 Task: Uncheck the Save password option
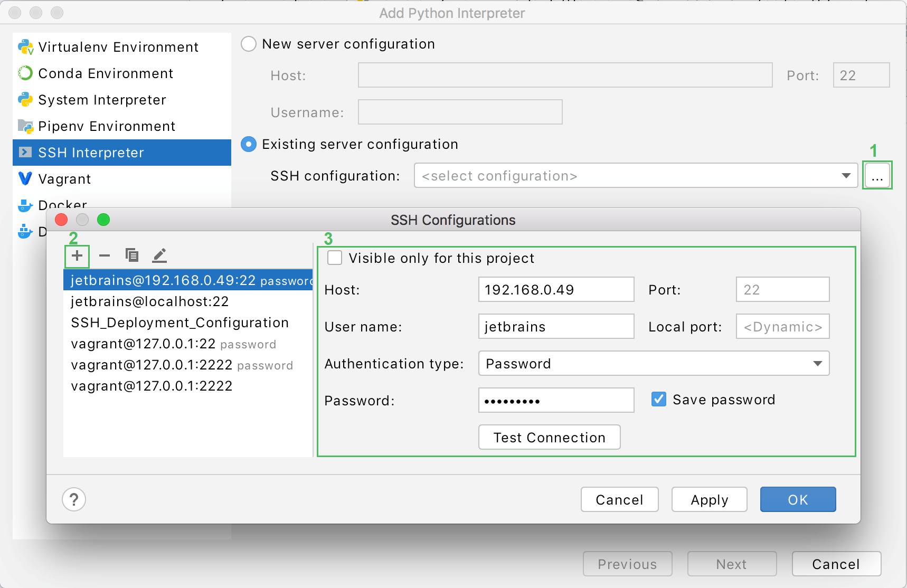pyautogui.click(x=658, y=400)
